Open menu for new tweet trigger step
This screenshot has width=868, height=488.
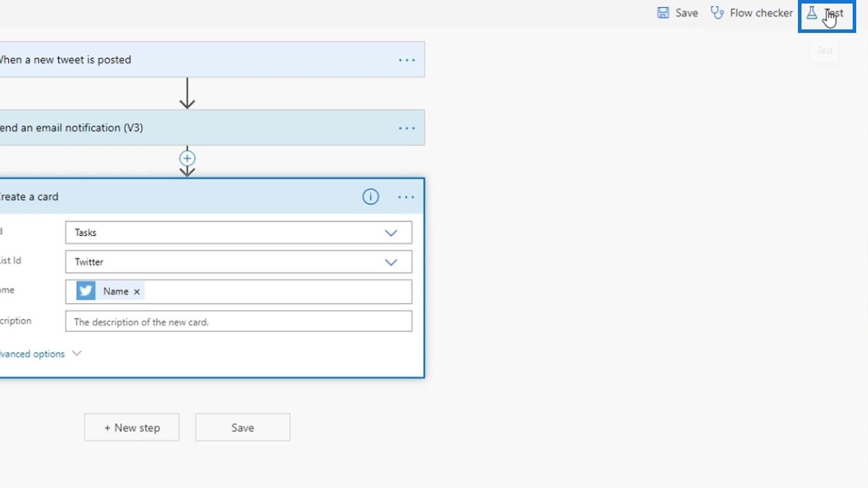[406, 60]
